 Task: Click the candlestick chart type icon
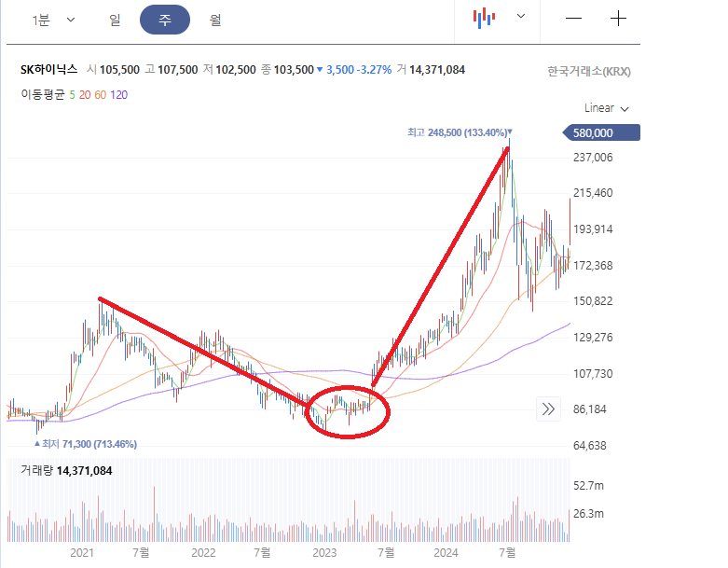pos(484,17)
